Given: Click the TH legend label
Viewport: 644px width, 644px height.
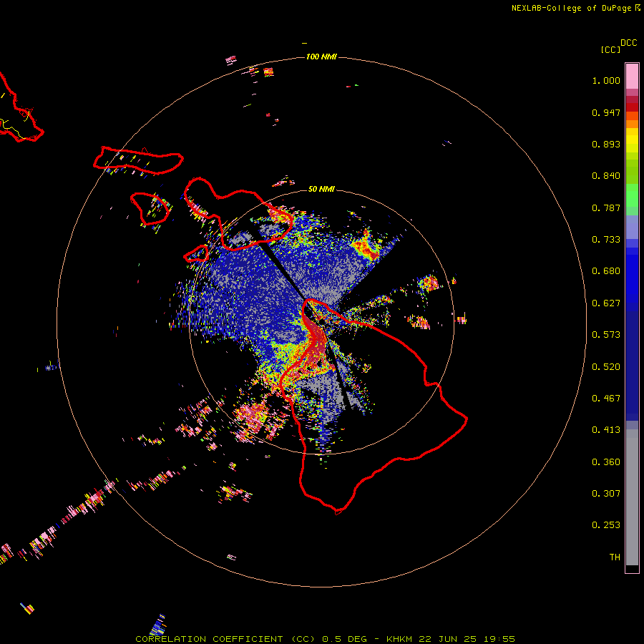Looking at the screenshot, I should pos(615,557).
